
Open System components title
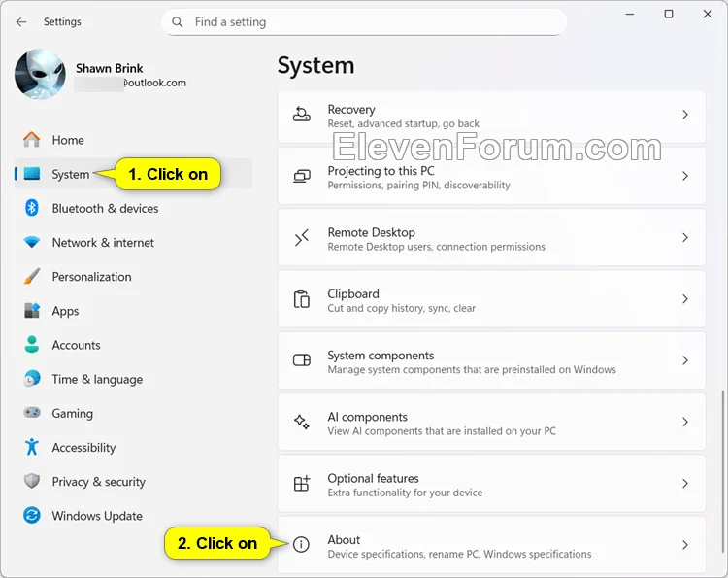point(381,356)
